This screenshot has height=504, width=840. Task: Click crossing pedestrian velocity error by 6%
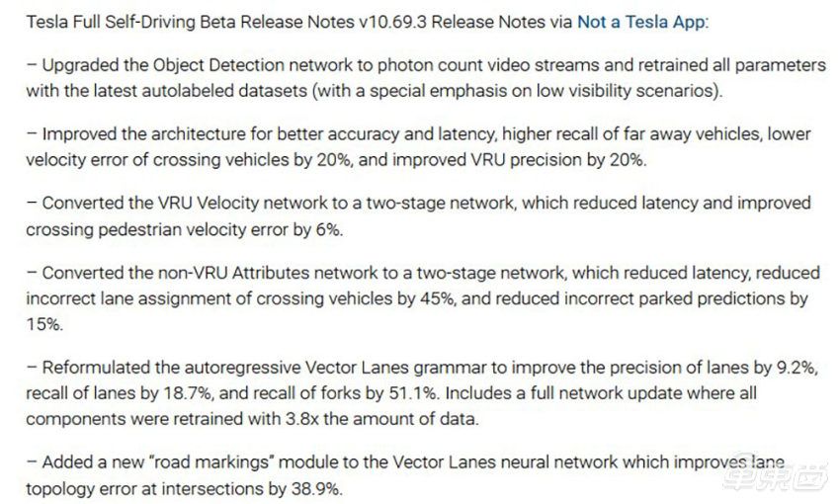click(183, 230)
